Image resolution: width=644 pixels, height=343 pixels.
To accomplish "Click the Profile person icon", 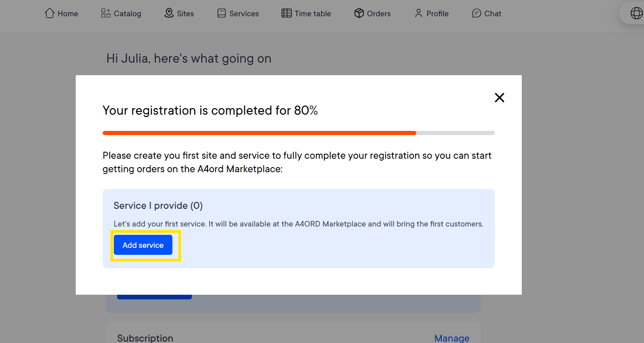I will pos(419,13).
